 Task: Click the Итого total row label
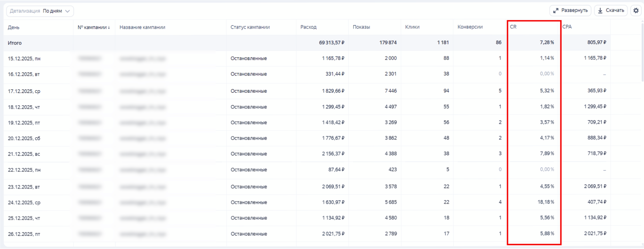(15, 43)
